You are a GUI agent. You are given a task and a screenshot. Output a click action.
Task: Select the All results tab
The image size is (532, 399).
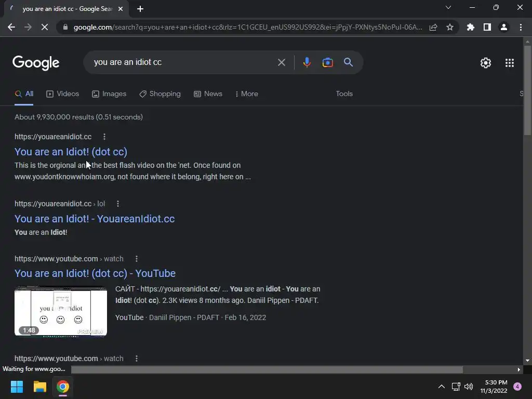point(24,94)
